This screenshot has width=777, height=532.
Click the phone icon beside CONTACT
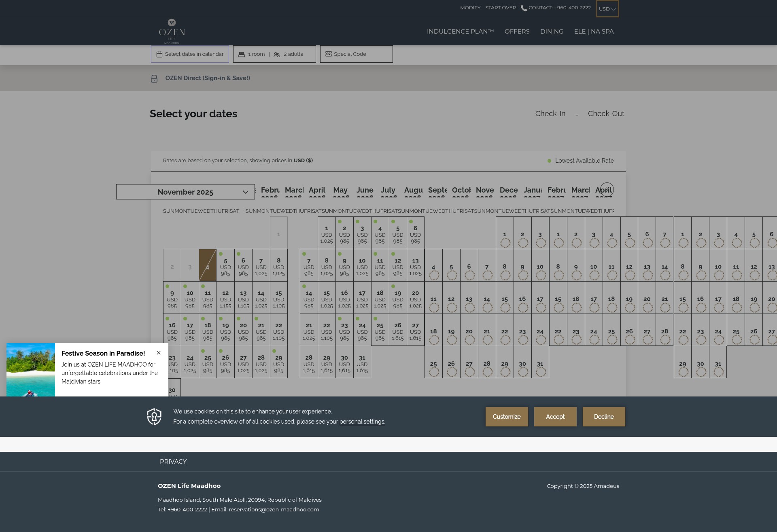click(524, 8)
